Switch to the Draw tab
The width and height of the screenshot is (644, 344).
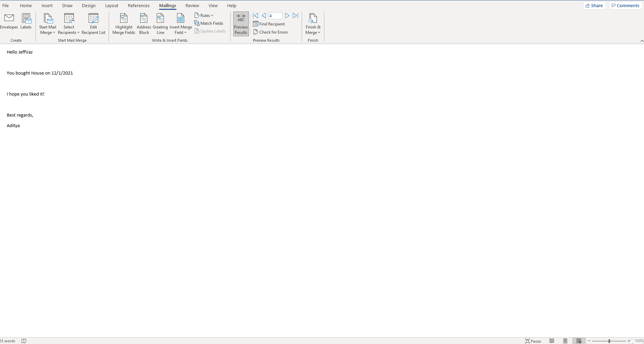[x=67, y=5]
